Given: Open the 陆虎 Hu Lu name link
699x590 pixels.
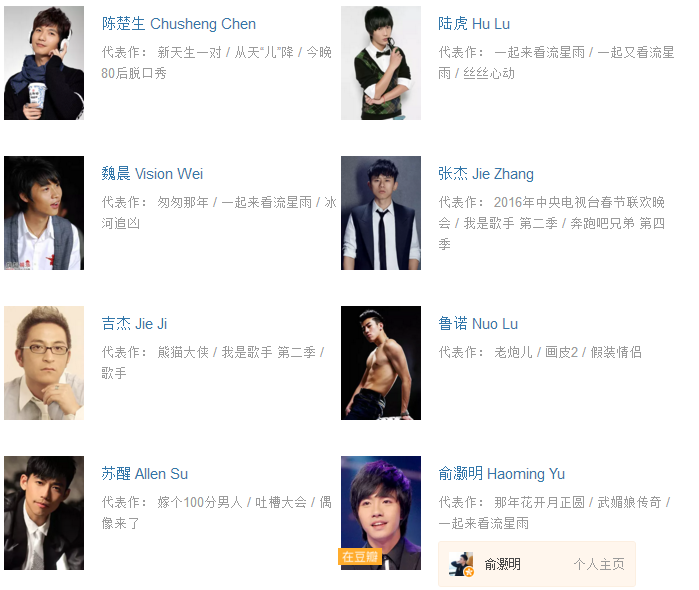Looking at the screenshot, I should point(474,24).
